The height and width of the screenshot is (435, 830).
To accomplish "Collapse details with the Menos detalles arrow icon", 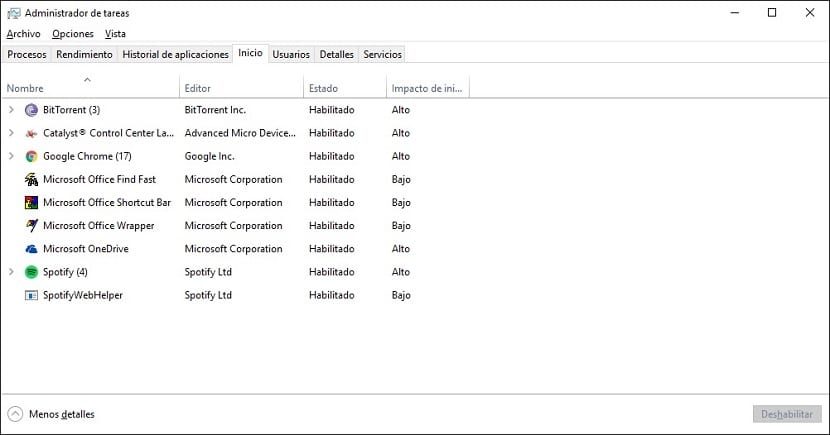I will [15, 414].
